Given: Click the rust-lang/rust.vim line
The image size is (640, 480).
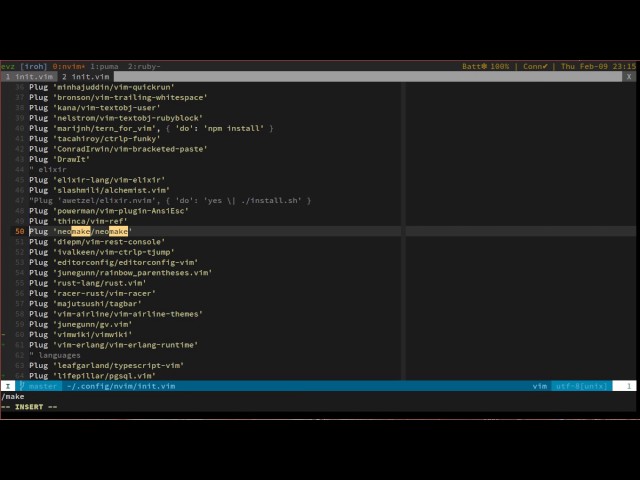Looking at the screenshot, I should (x=88, y=283).
